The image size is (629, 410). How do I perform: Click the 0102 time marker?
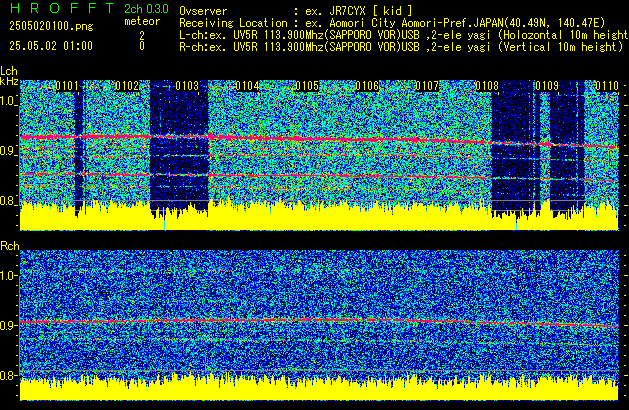(x=127, y=86)
